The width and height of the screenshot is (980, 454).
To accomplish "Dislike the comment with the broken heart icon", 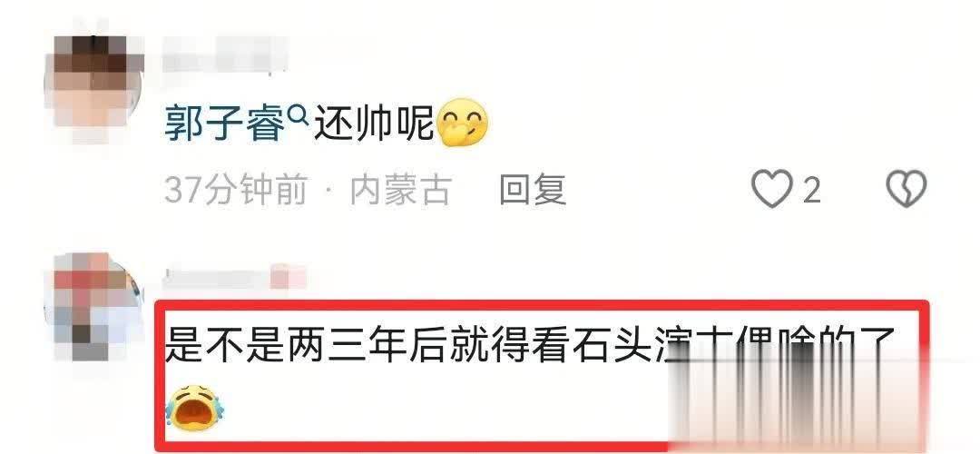I will tap(906, 189).
